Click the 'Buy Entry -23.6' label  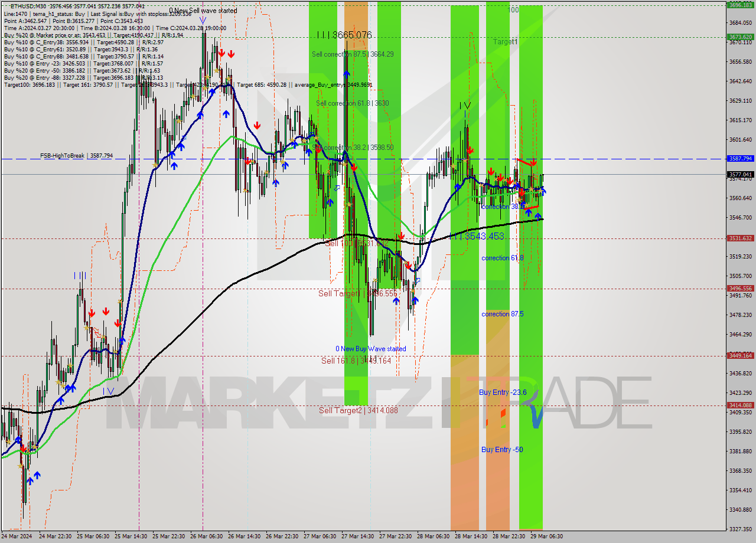503,392
